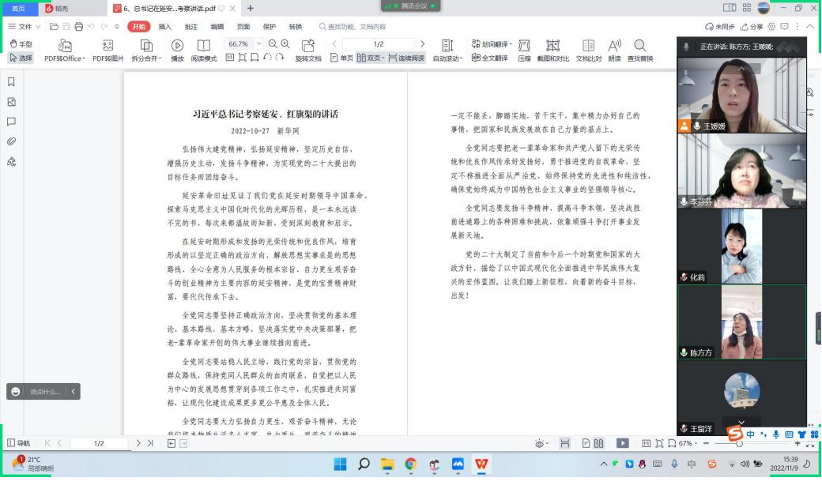The image size is (822, 504).
Task: Switch to the 保护 ribbon tab
Action: 270,26
